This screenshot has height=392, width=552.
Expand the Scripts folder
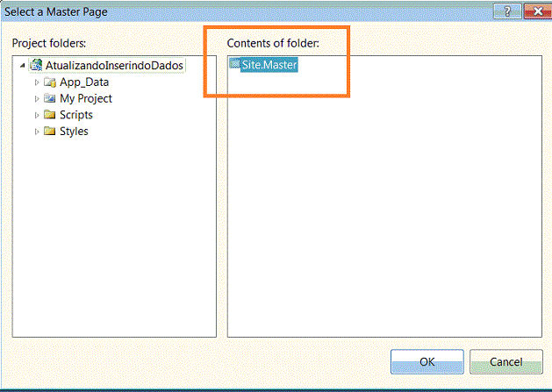click(x=37, y=115)
